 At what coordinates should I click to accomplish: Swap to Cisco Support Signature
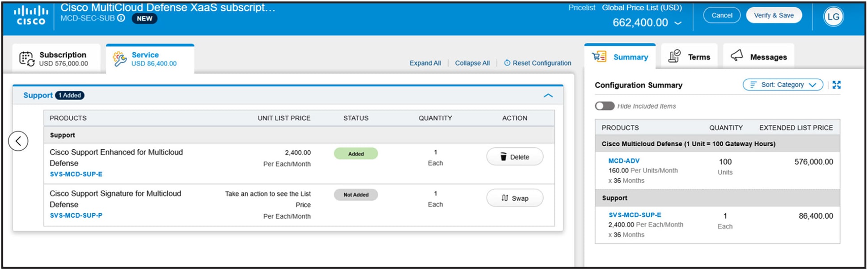[515, 198]
